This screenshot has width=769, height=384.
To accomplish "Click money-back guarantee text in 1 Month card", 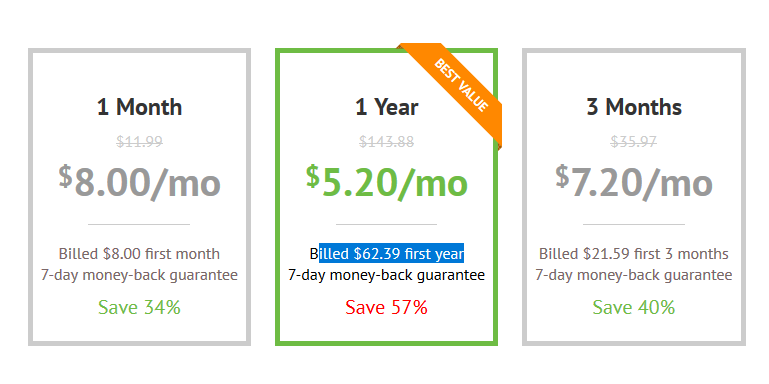I will pyautogui.click(x=139, y=275).
